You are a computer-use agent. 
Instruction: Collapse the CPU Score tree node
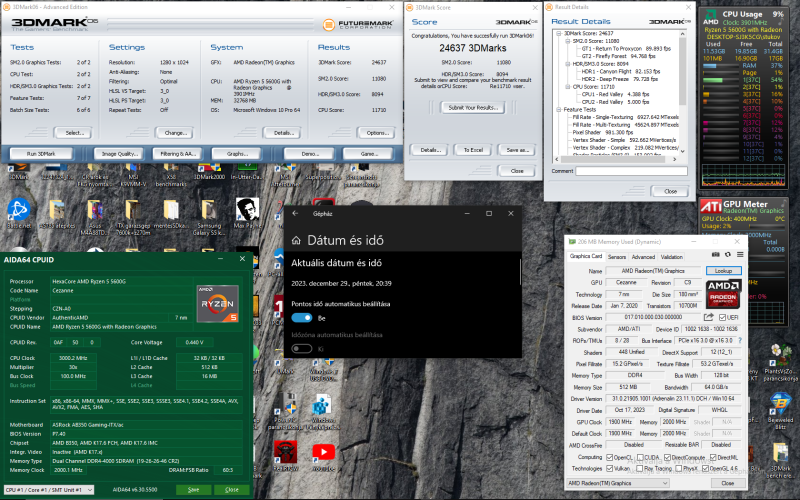pyautogui.click(x=567, y=87)
